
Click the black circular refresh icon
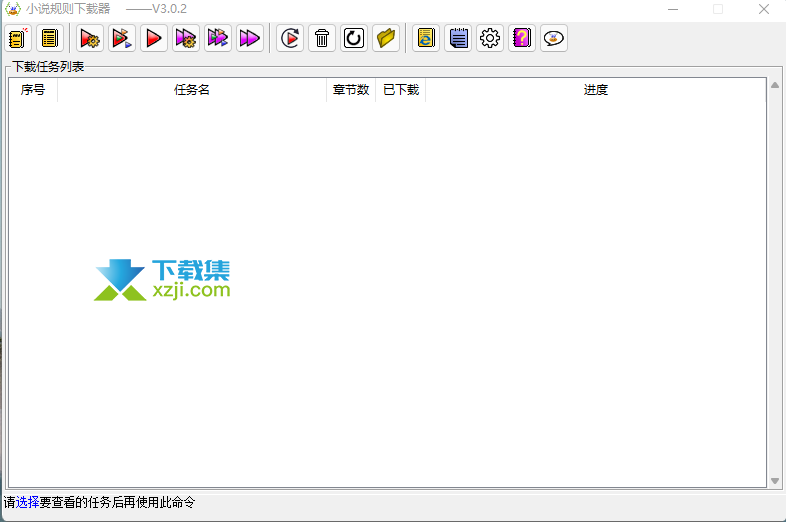coord(354,38)
